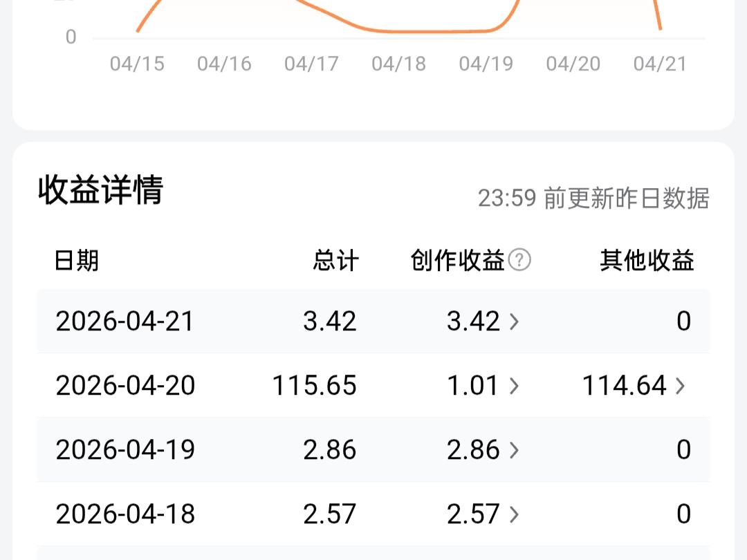Image resolution: width=747 pixels, height=560 pixels.
Task: Click the chevron beside 1.01 on 2026-04-20
Action: (513, 385)
